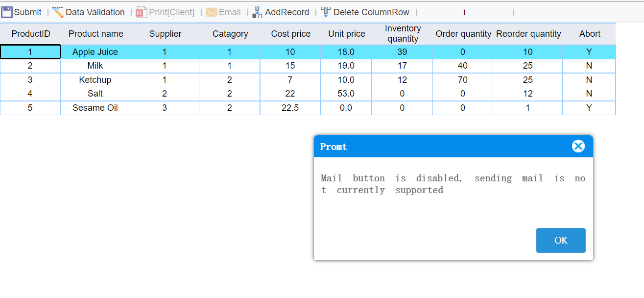Click the Print[Client] flash icon

(x=142, y=13)
